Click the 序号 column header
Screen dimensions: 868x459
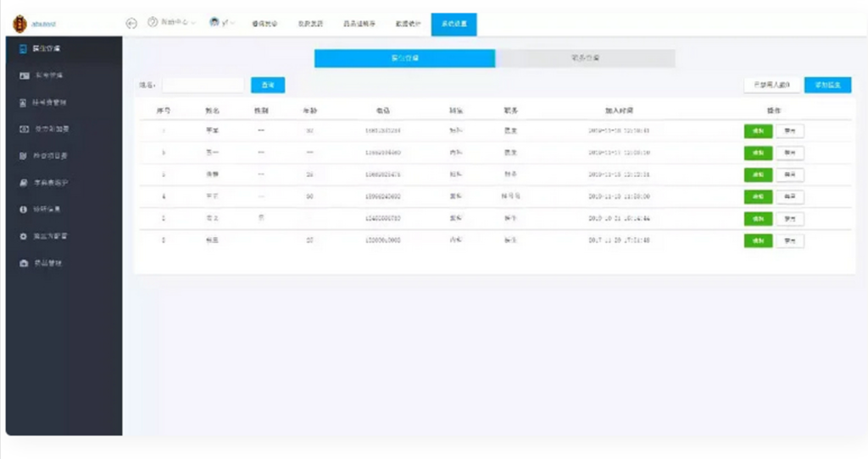164,111
